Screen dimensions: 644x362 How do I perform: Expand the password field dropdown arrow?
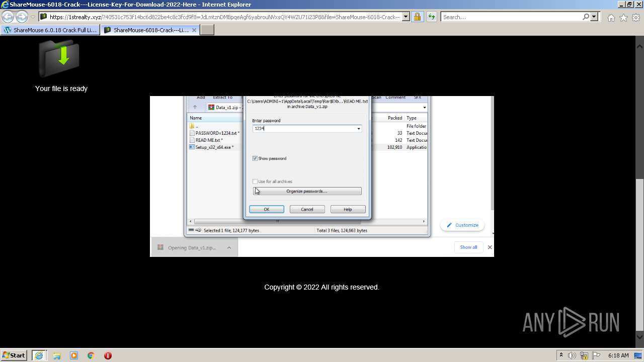tap(359, 129)
